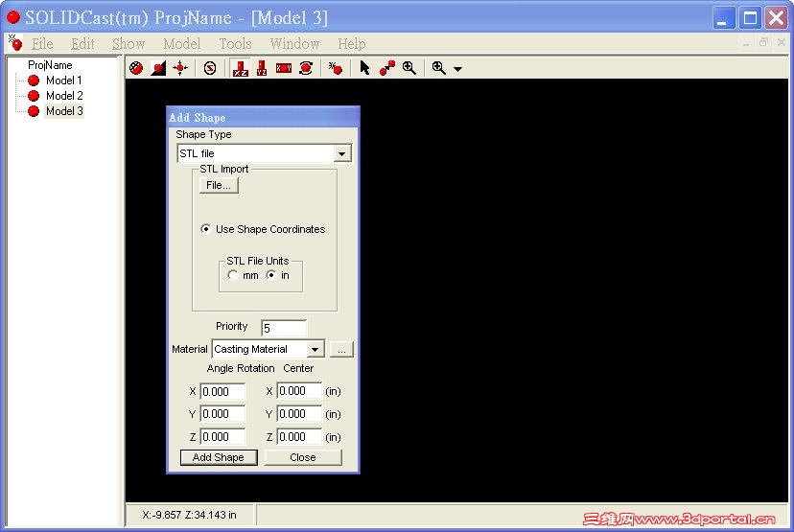Click the SOLIDCast title bar red icon
The width and height of the screenshot is (794, 532).
pyautogui.click(x=13, y=17)
